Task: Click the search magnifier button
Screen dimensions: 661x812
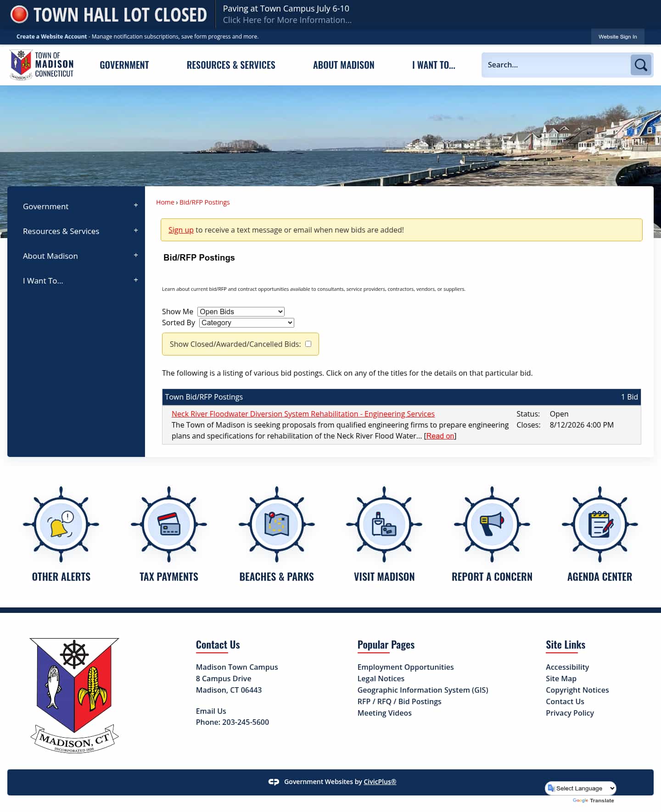Action: [641, 65]
